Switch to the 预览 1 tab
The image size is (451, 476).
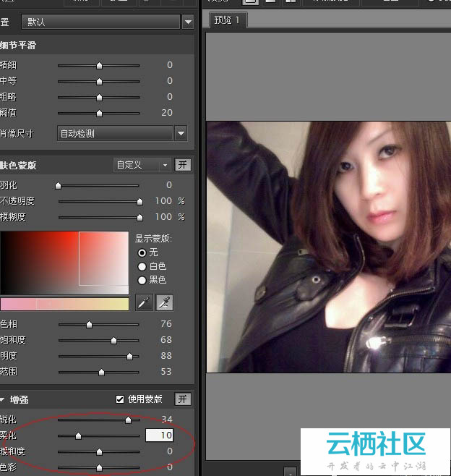[x=228, y=20]
